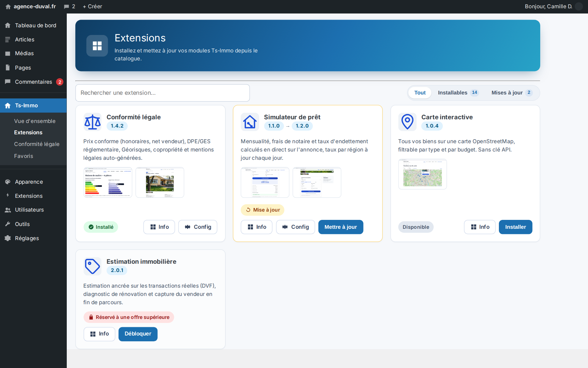The image size is (588, 368).
Task: Open Utilisateurs in the sidebar
Action: pos(33,210)
